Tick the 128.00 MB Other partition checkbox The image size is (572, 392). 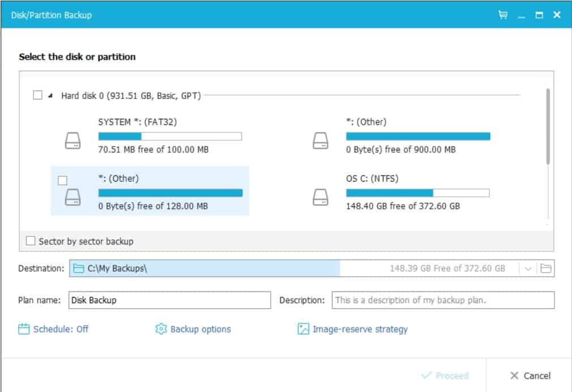click(62, 180)
